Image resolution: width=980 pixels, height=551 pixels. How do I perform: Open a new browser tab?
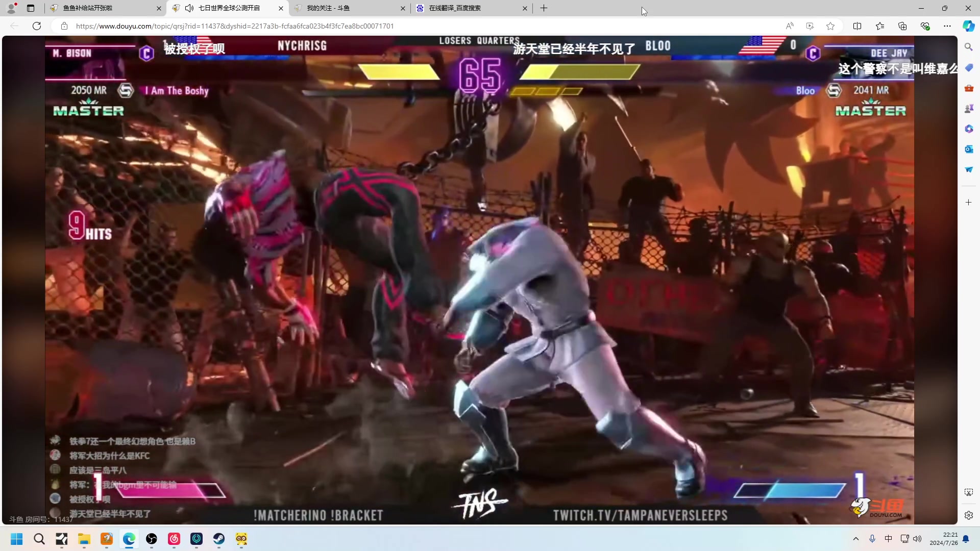544,8
